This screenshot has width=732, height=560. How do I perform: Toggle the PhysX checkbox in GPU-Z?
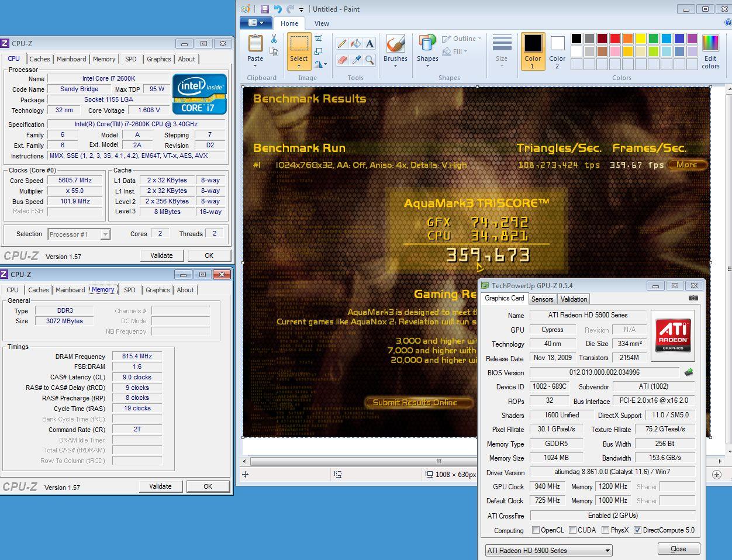point(605,530)
